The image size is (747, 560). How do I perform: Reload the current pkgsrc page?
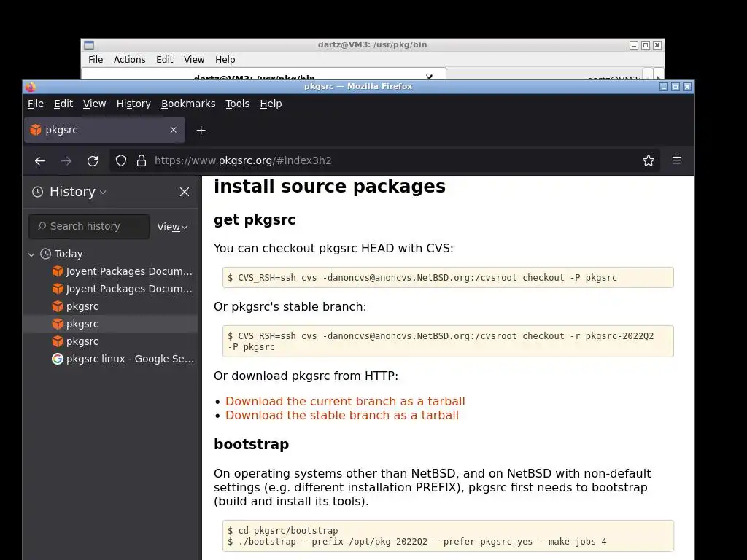click(93, 160)
